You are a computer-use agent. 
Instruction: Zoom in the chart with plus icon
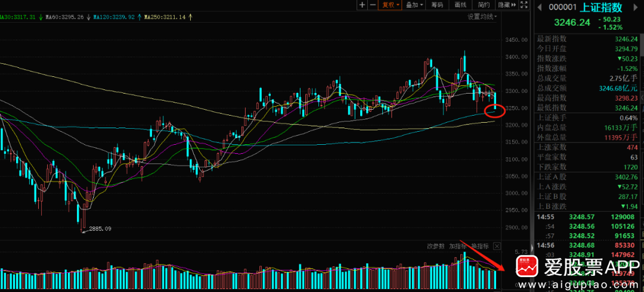362,5
